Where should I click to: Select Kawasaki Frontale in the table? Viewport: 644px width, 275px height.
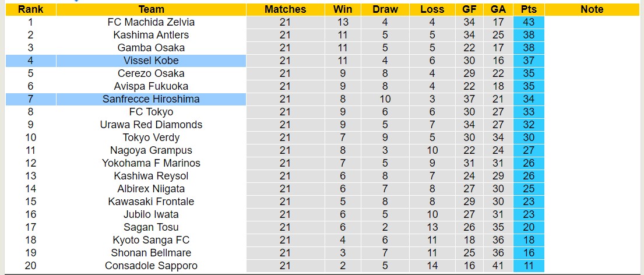(151, 202)
